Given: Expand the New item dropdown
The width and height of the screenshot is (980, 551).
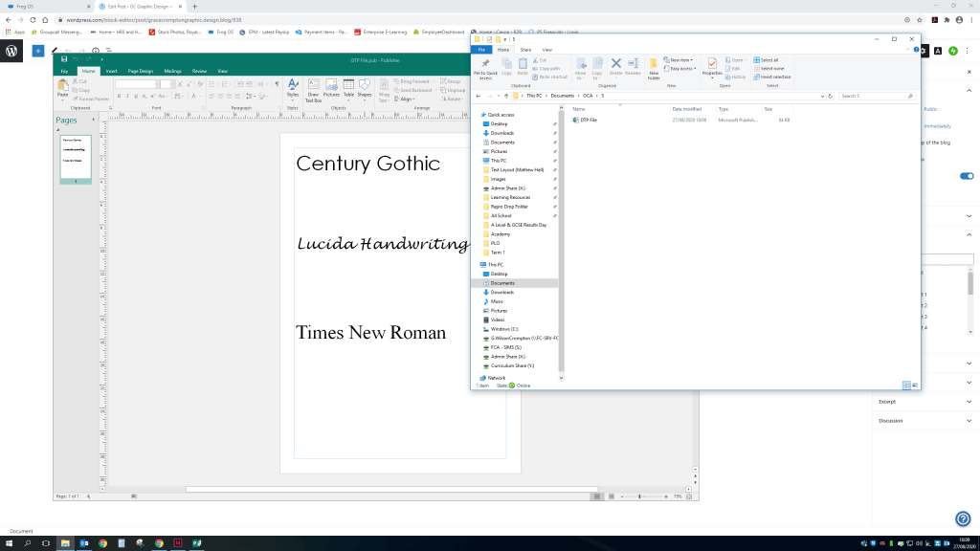Looking at the screenshot, I should pos(679,60).
